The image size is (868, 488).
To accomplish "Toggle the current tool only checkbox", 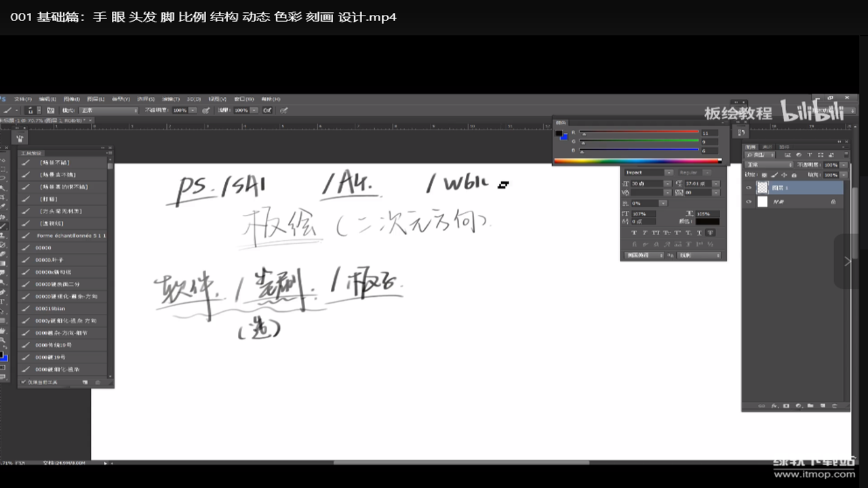I will (x=24, y=382).
